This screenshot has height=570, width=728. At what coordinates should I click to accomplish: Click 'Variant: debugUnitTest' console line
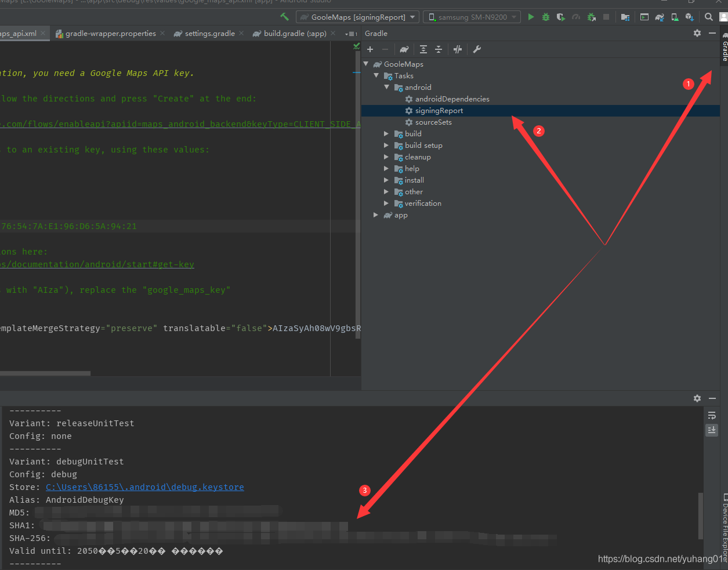pos(67,462)
